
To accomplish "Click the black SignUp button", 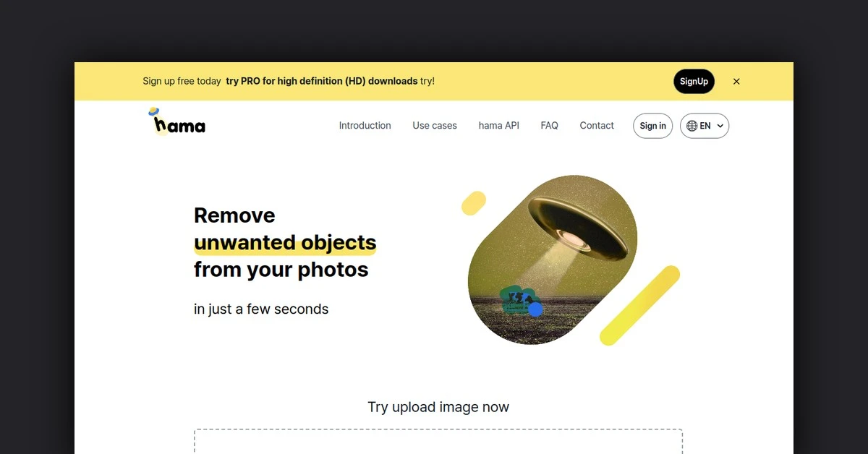I will [x=694, y=82].
